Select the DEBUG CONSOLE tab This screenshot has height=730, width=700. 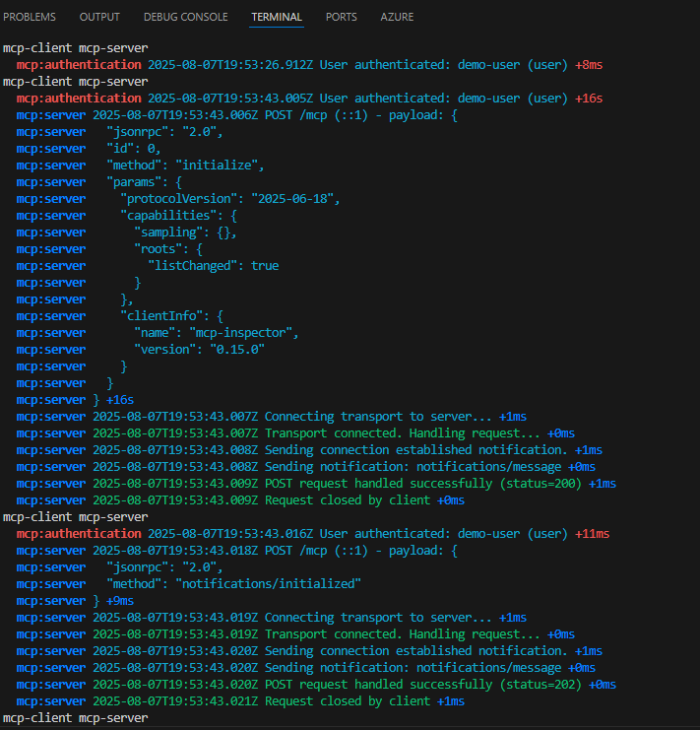tap(185, 17)
